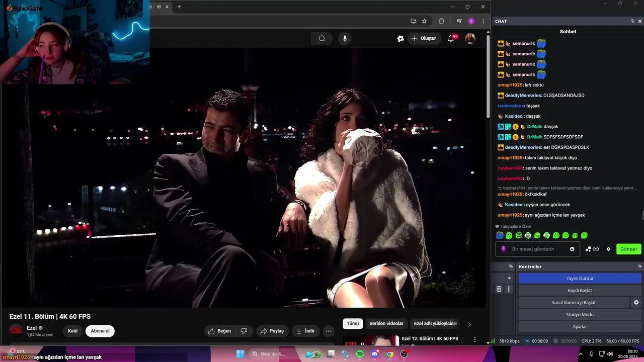Screen dimensions: 644x362
Task: Open options for Ezel 12. Bölüm video
Action: pyautogui.click(x=474, y=339)
